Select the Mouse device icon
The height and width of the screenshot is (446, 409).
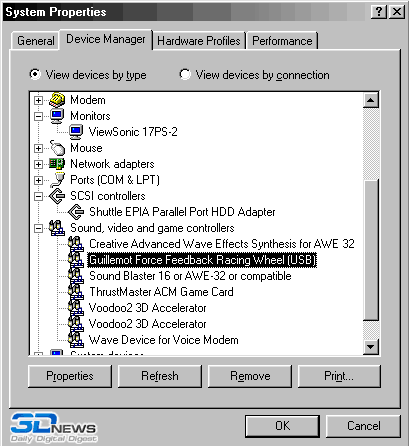click(57, 148)
